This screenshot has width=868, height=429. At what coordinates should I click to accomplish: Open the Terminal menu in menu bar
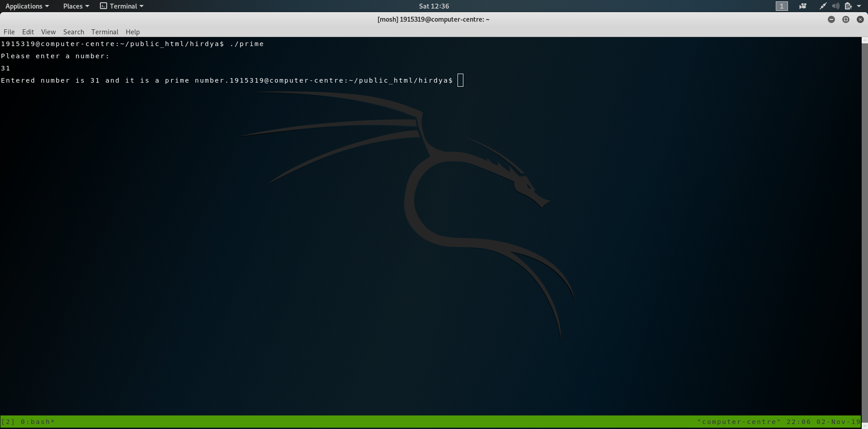105,32
